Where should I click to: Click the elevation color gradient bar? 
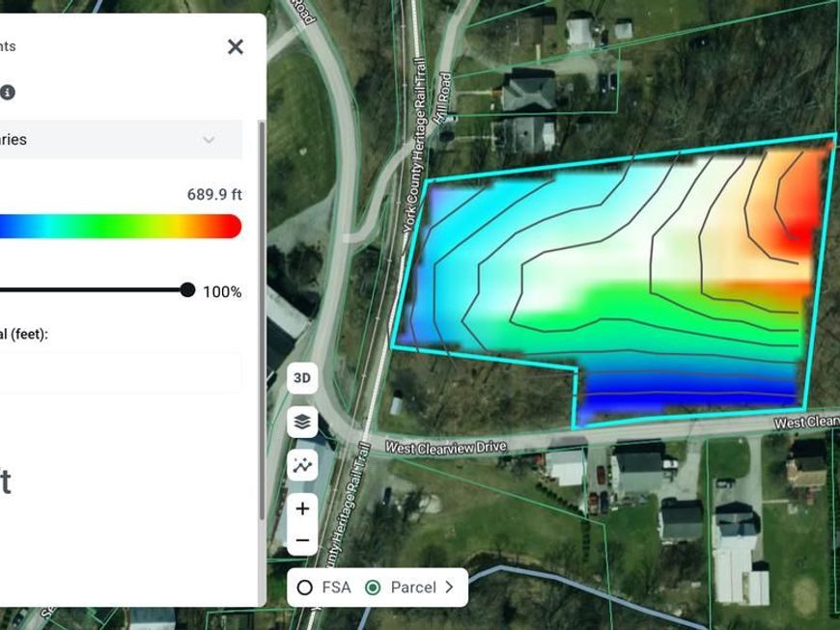116,227
